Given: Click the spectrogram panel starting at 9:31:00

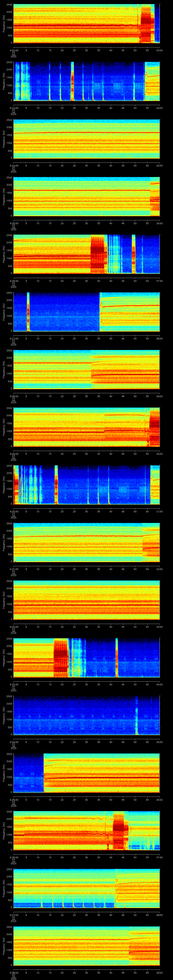Looking at the screenshot, I should click(x=86, y=543).
